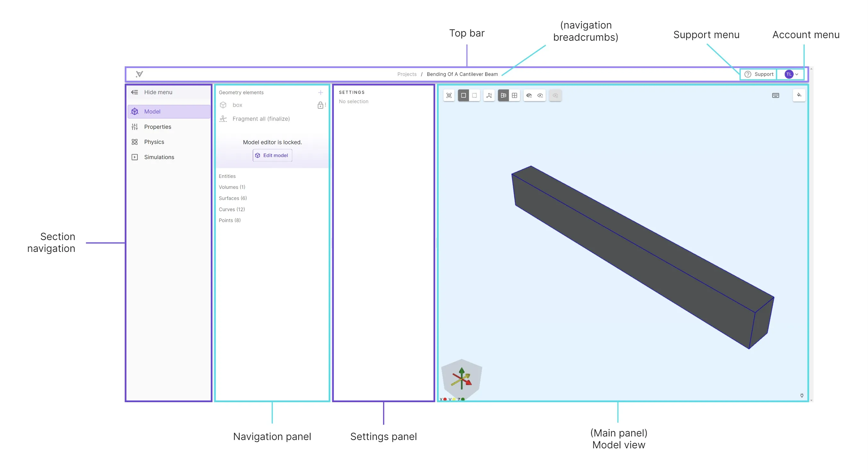Click the second eye outline visibility icon
Viewport: 868px width, 473px height.
[540, 95]
